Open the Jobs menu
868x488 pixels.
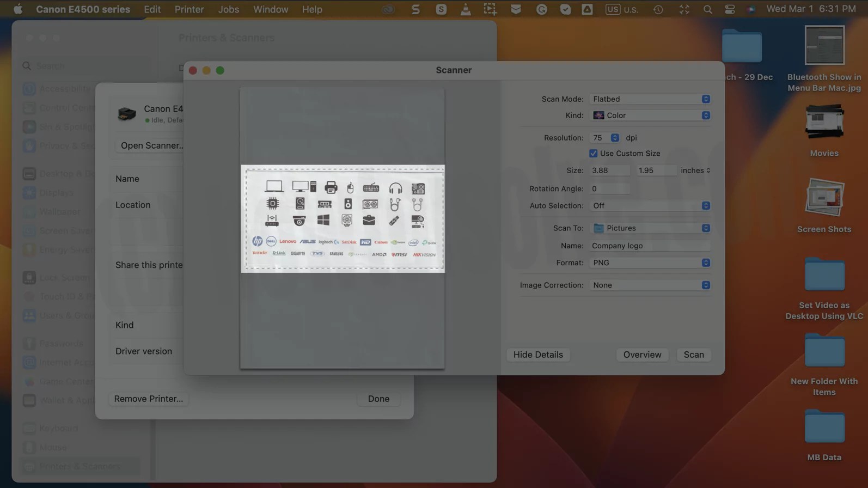(x=228, y=9)
